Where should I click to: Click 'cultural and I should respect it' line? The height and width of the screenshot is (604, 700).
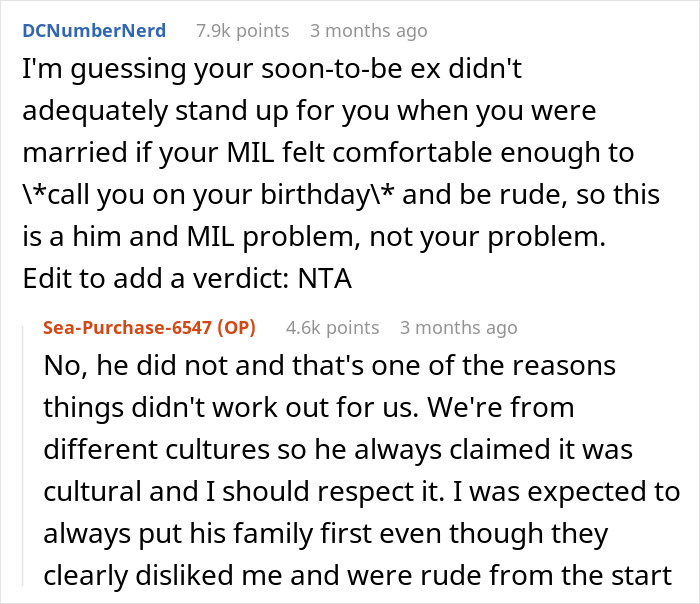pos(276,492)
